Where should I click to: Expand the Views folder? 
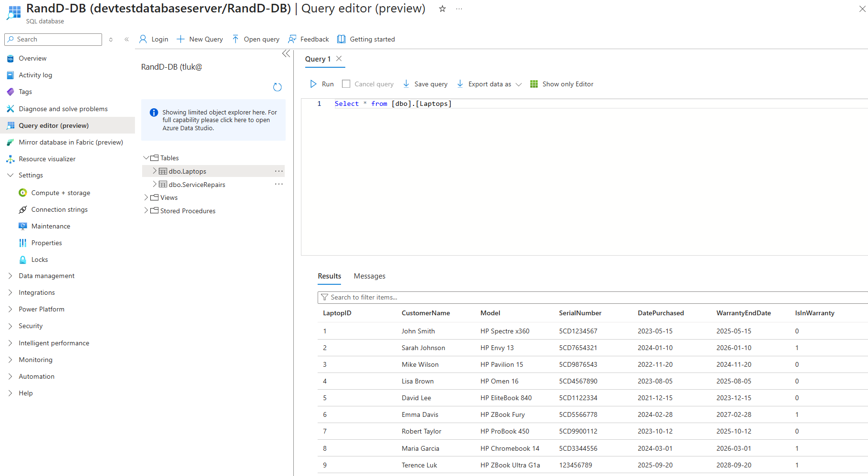click(146, 197)
